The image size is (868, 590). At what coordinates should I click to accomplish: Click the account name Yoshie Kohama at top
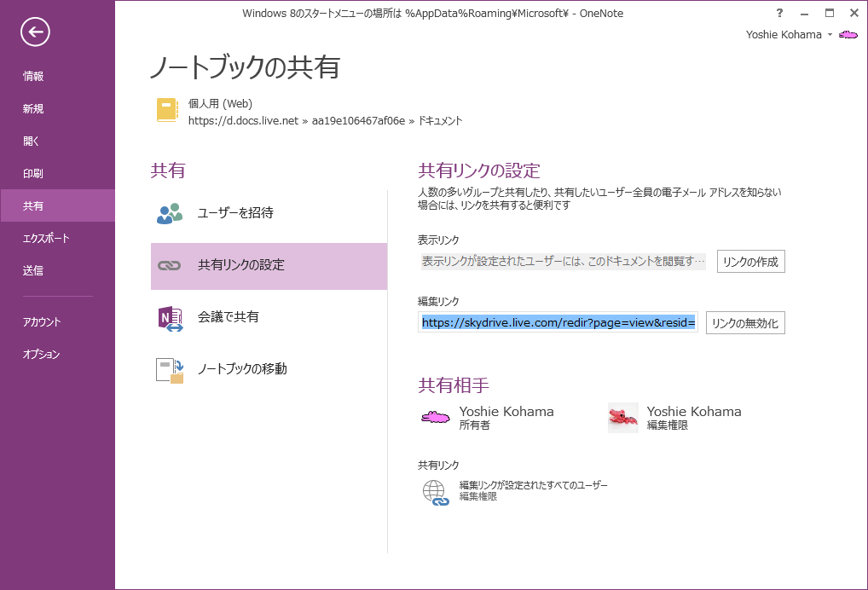tap(784, 35)
